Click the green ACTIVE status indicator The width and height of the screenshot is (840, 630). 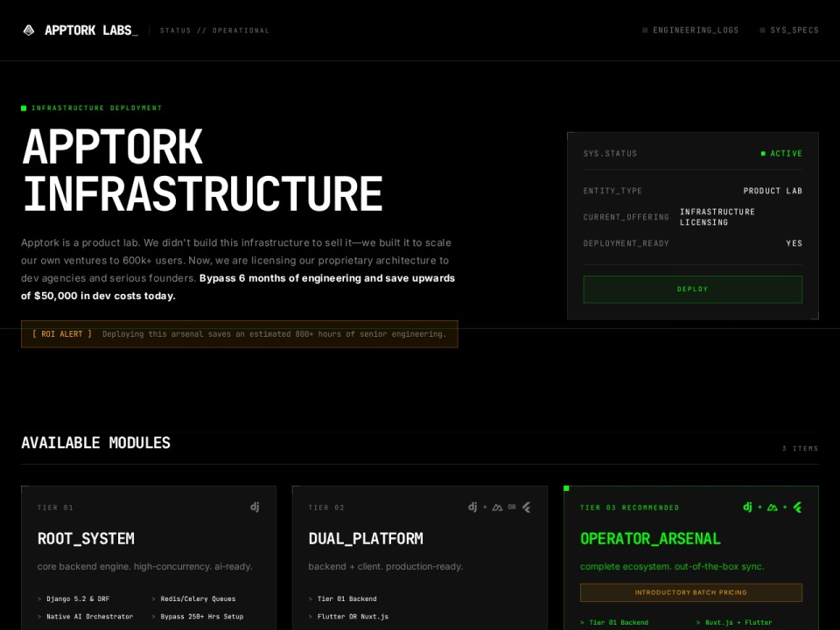(781, 154)
